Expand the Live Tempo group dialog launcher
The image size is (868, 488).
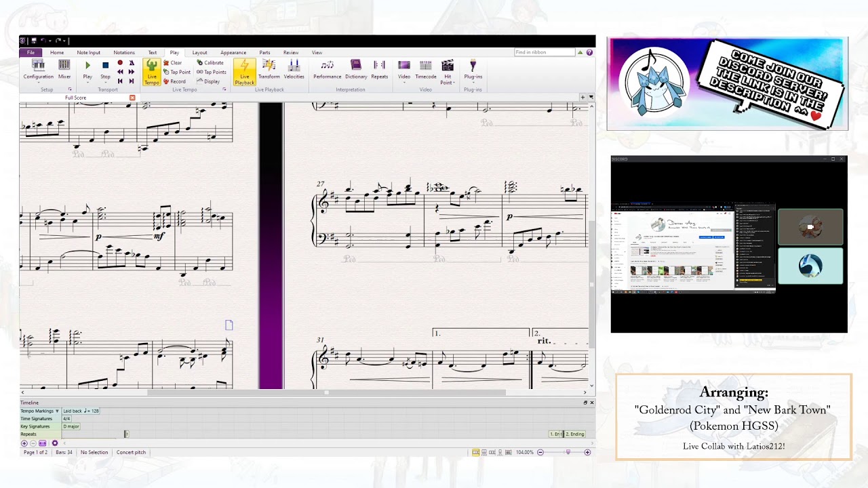pyautogui.click(x=224, y=89)
